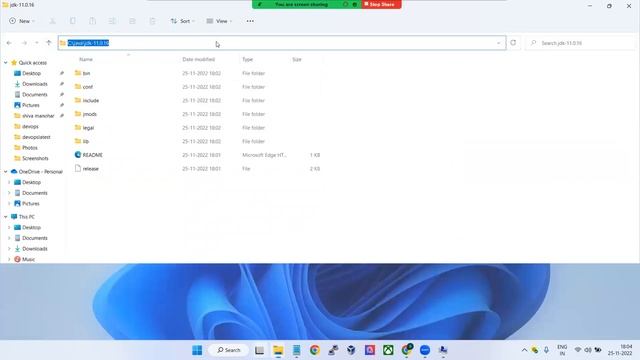Click the microphone tray icon
The width and height of the screenshot is (640, 360).
(546, 350)
